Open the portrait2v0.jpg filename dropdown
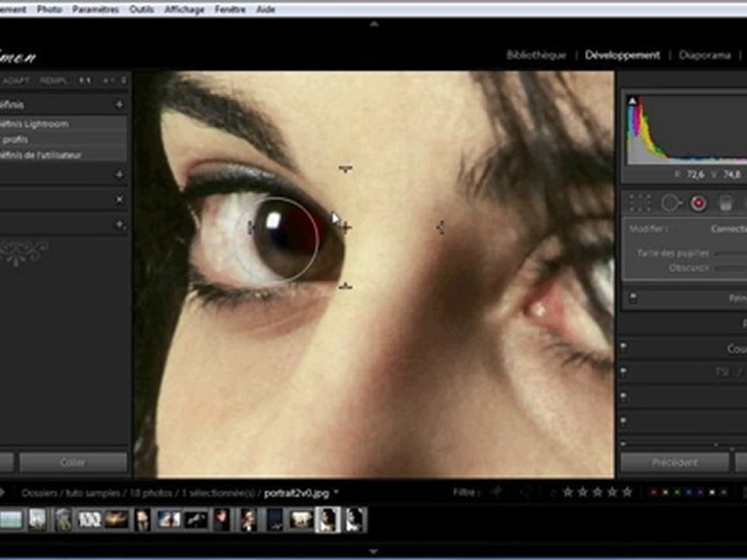Viewport: 747px width, 560px height. pyautogui.click(x=336, y=492)
